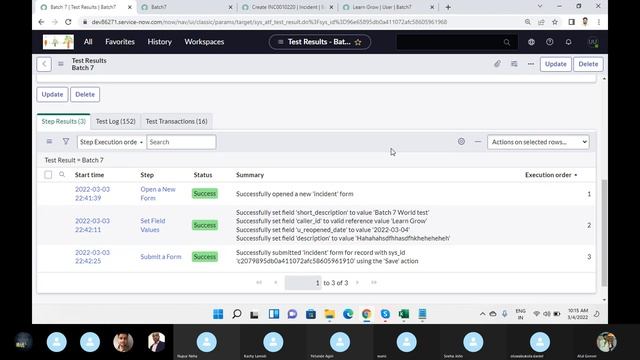The height and width of the screenshot is (360, 640).
Task: Reload the page in Chrome
Action: tap(68, 22)
